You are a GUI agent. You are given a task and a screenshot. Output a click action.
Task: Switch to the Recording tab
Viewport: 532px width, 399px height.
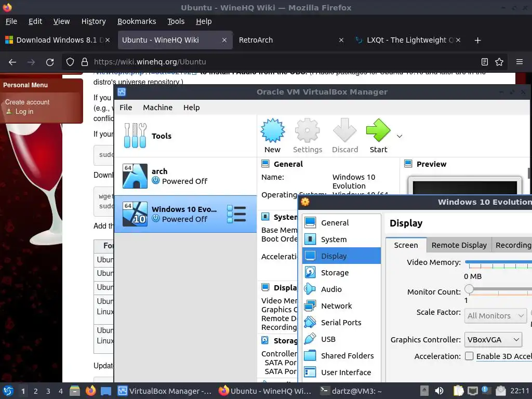pos(513,245)
